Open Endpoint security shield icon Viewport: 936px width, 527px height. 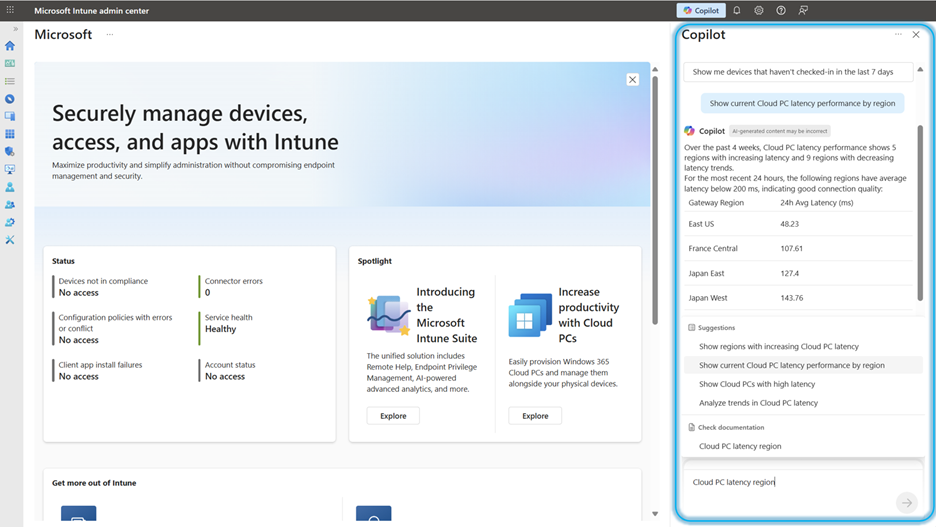[x=10, y=152]
